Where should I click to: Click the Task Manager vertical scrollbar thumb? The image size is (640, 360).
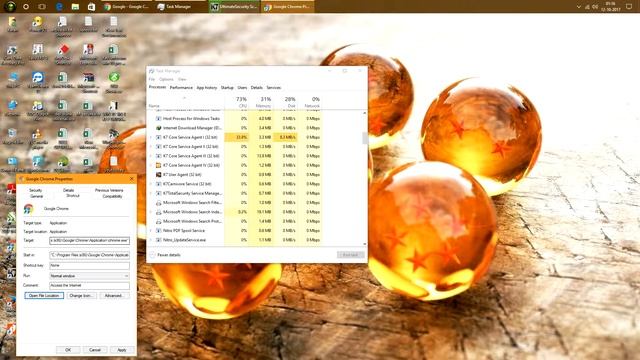point(365,138)
